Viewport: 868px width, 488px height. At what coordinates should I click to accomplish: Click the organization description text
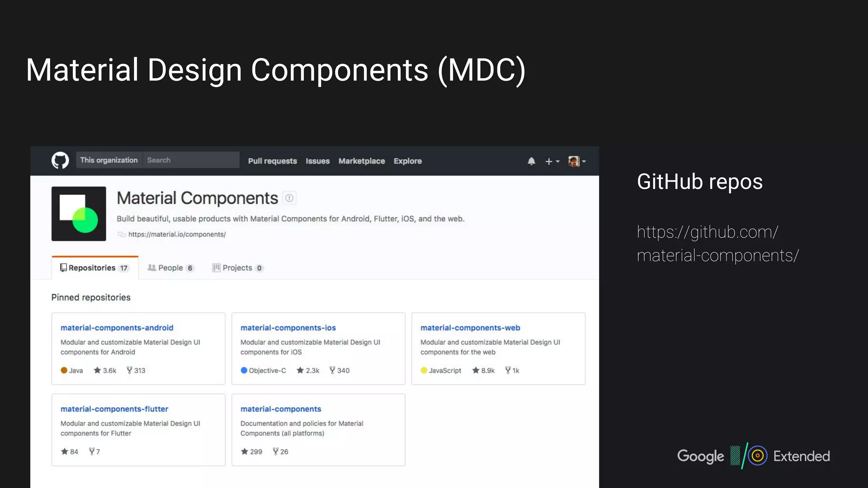coord(291,219)
